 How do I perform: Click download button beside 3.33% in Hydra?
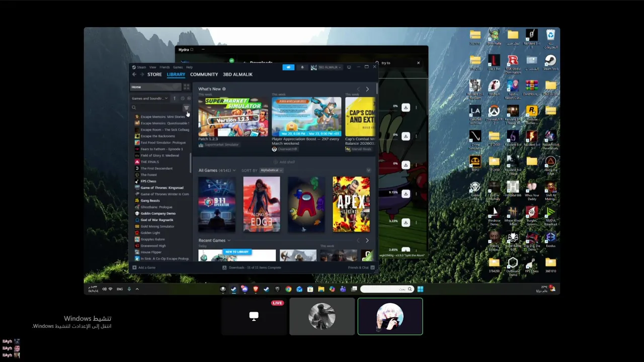point(406,222)
